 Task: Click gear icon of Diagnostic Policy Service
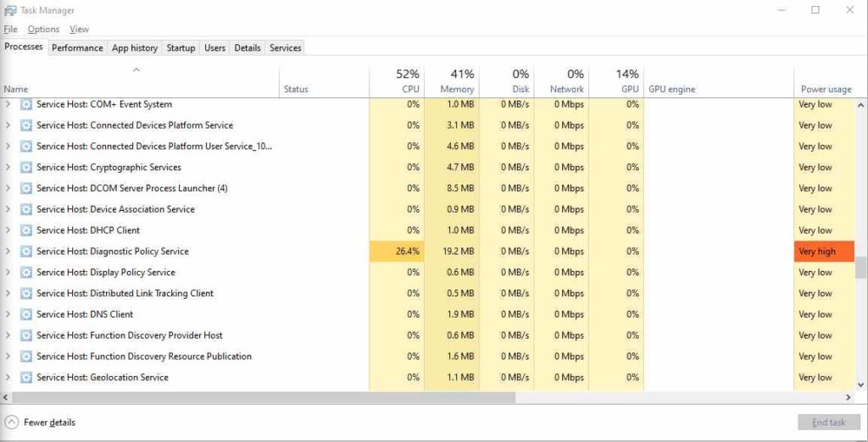click(26, 251)
